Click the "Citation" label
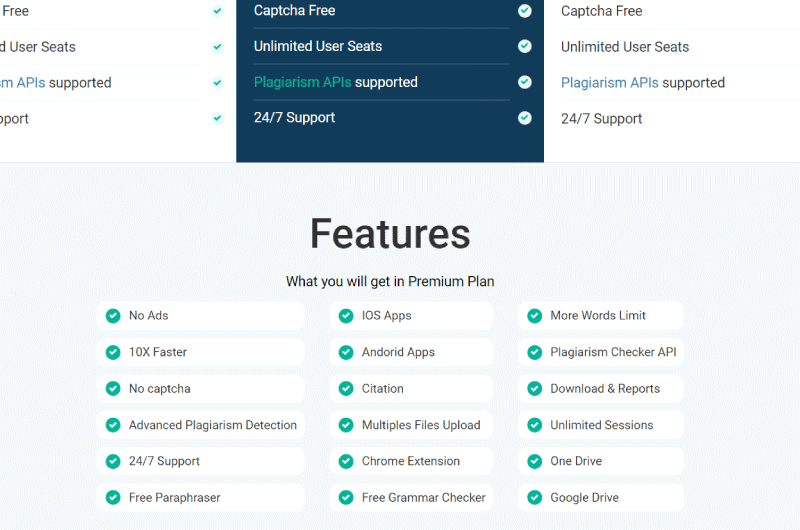The height and width of the screenshot is (530, 800). coord(383,389)
